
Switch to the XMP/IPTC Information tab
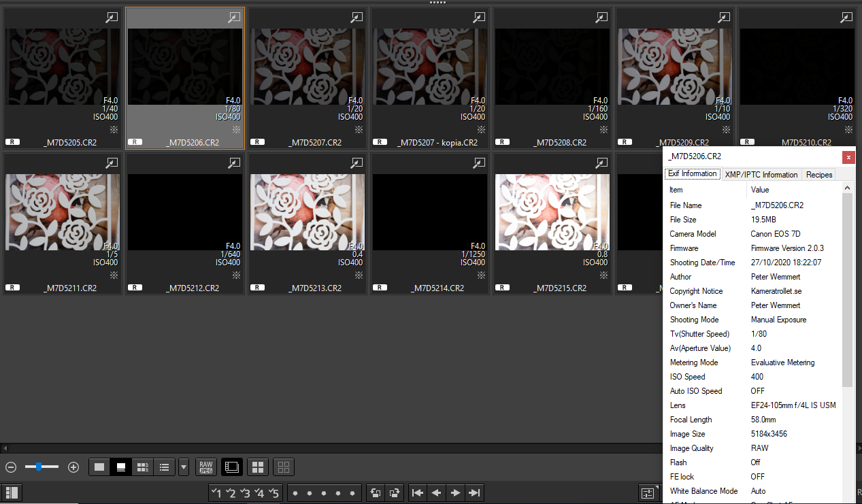tap(761, 174)
